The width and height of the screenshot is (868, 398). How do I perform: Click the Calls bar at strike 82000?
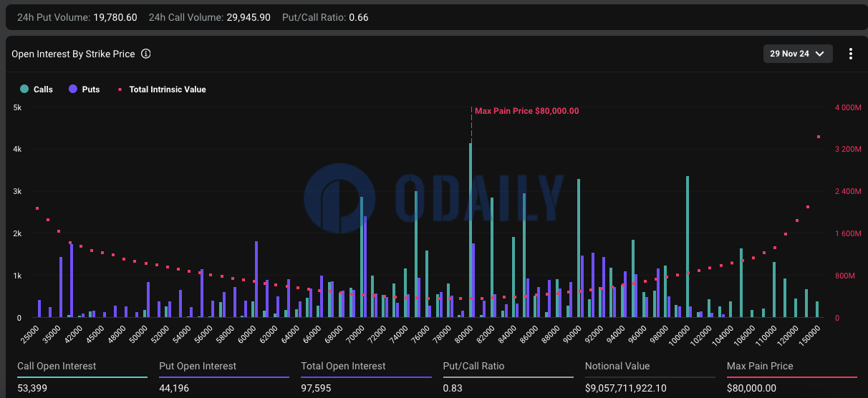[x=492, y=257]
